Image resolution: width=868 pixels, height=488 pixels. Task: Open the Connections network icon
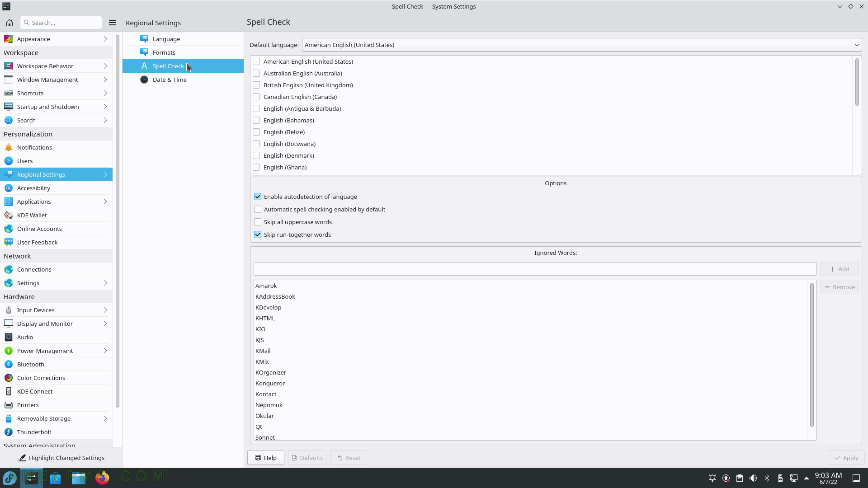click(x=9, y=269)
